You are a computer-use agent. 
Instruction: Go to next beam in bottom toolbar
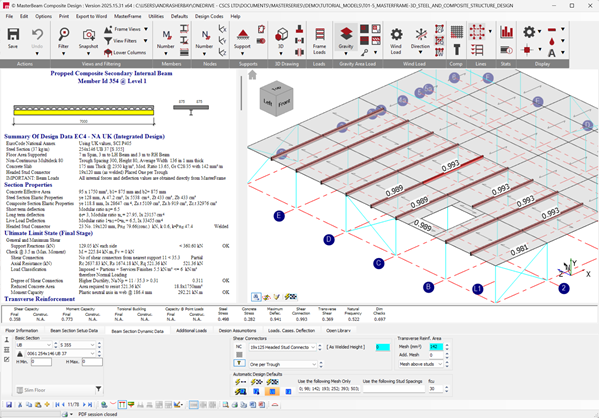84,405
